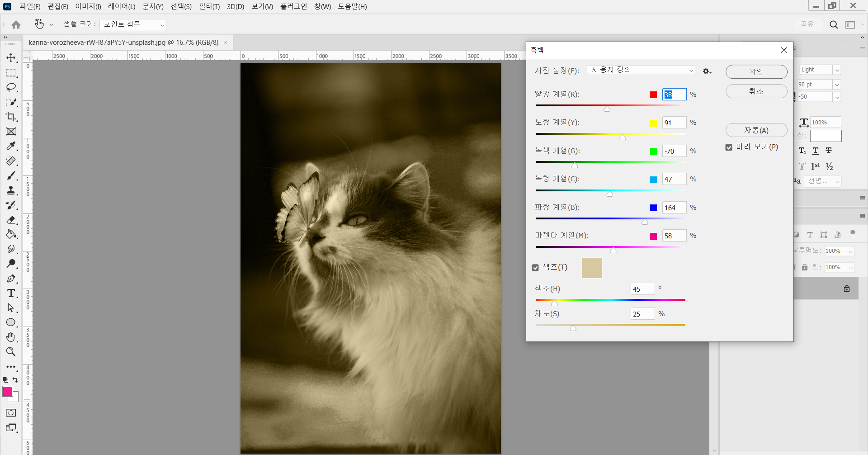Click the 공유 share button

click(x=807, y=24)
